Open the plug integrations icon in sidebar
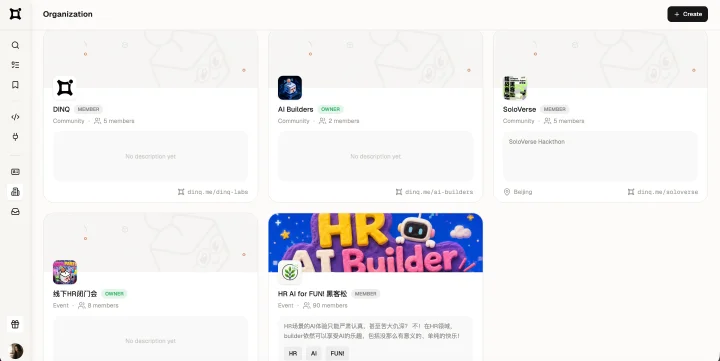This screenshot has height=361, width=720. tap(15, 136)
